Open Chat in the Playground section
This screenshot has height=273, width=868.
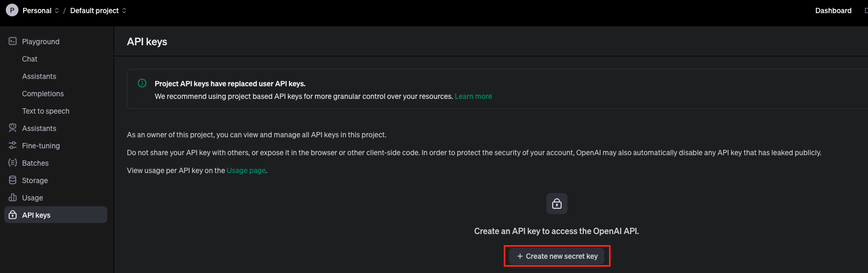(x=29, y=59)
